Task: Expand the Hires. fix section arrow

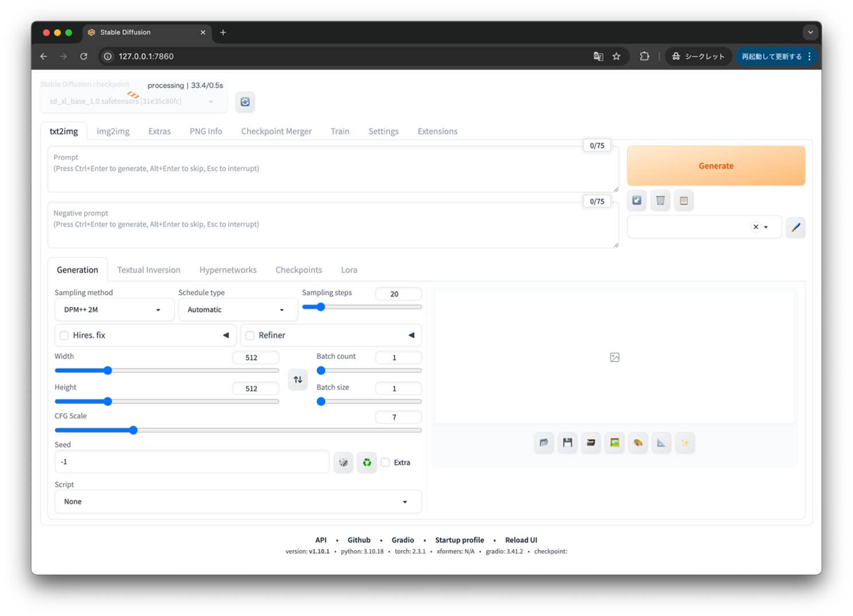Action: point(226,335)
